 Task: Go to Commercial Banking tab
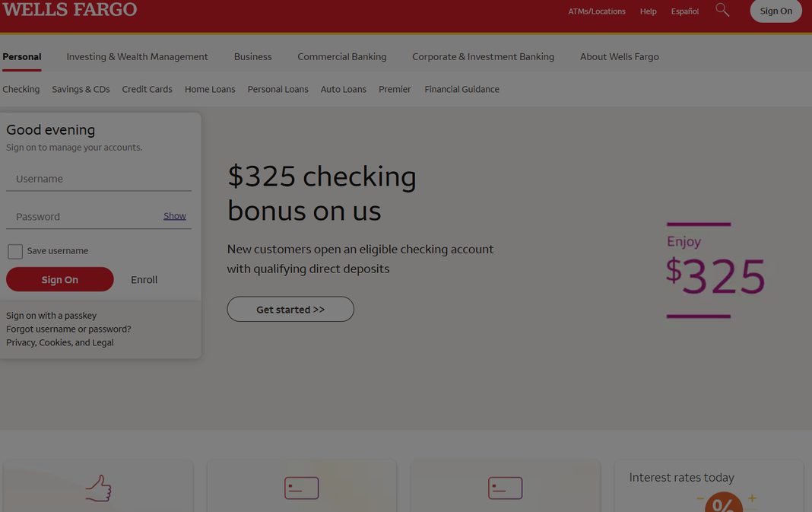point(342,57)
